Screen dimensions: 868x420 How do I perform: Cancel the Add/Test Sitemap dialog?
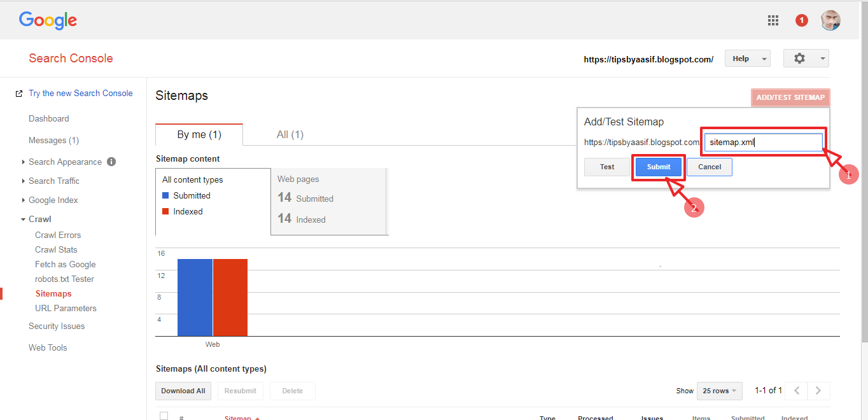coord(710,167)
